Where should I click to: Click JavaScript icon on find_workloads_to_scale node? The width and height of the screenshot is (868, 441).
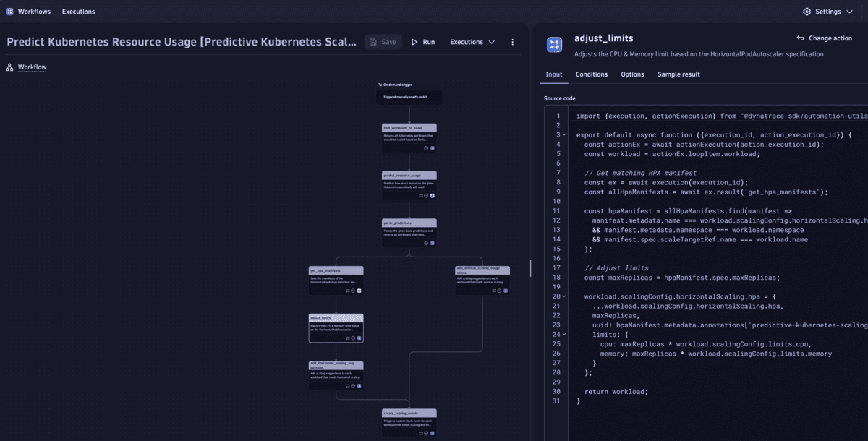433,147
